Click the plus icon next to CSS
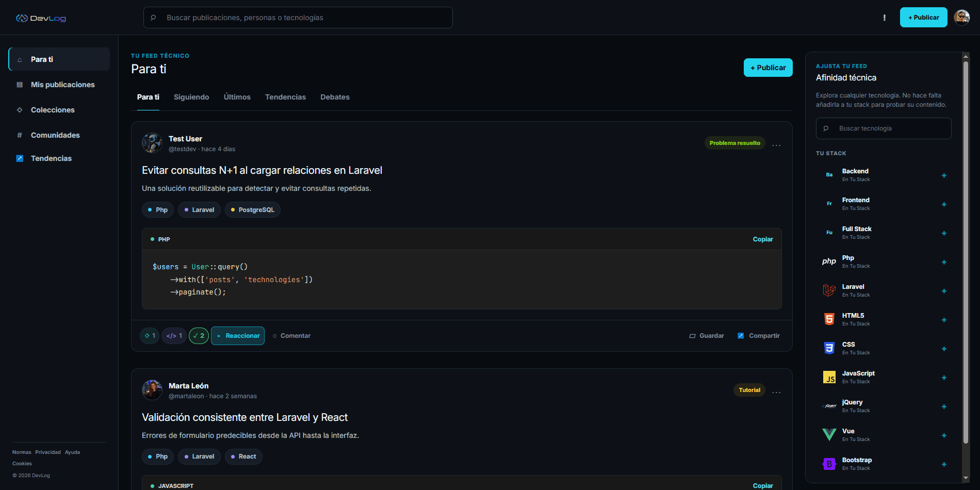 pyautogui.click(x=944, y=349)
